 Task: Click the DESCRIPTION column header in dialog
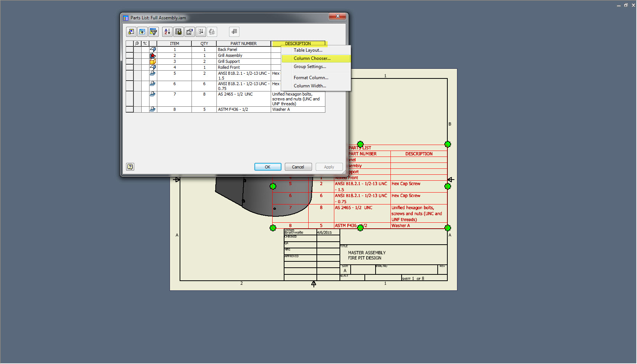[x=298, y=44]
